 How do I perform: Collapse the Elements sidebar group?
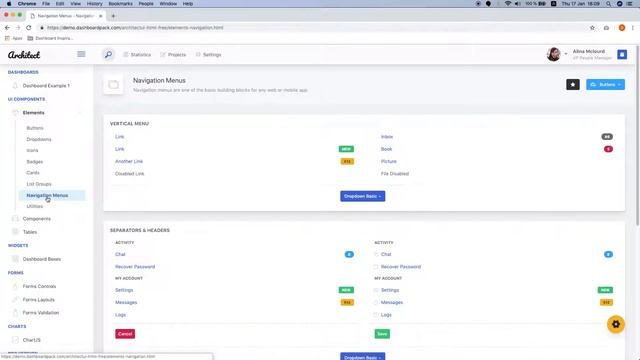(x=47, y=113)
